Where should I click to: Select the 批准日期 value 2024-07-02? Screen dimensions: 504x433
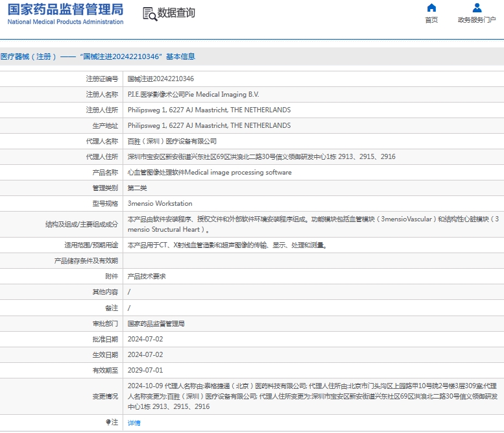point(145,339)
